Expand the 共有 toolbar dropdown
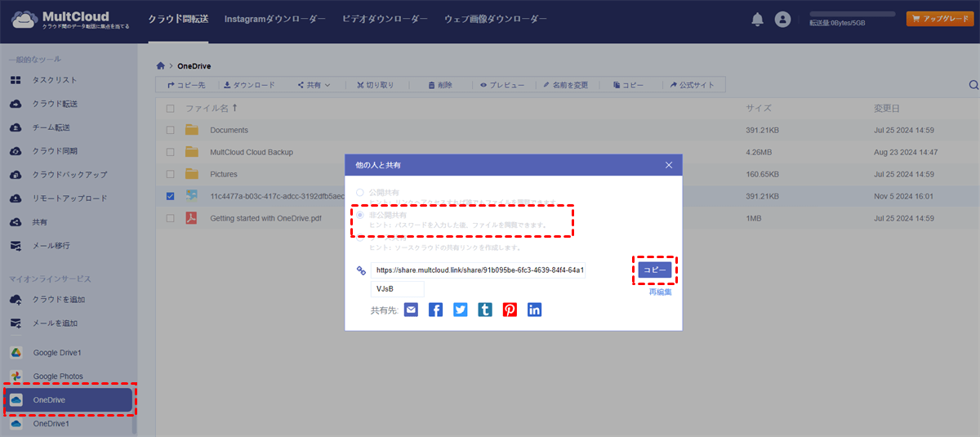 (314, 85)
